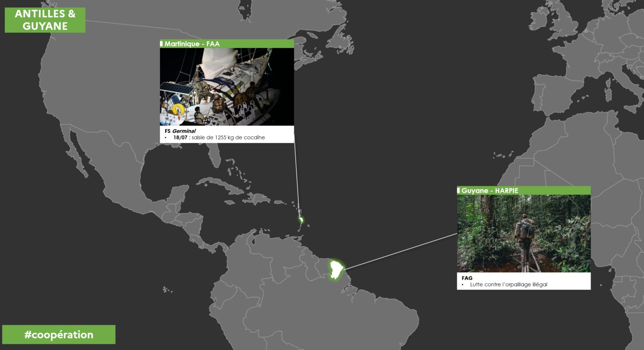Viewport: 644px width, 350px height.
Task: Select the highlighted Martinique island marker
Action: [301, 220]
